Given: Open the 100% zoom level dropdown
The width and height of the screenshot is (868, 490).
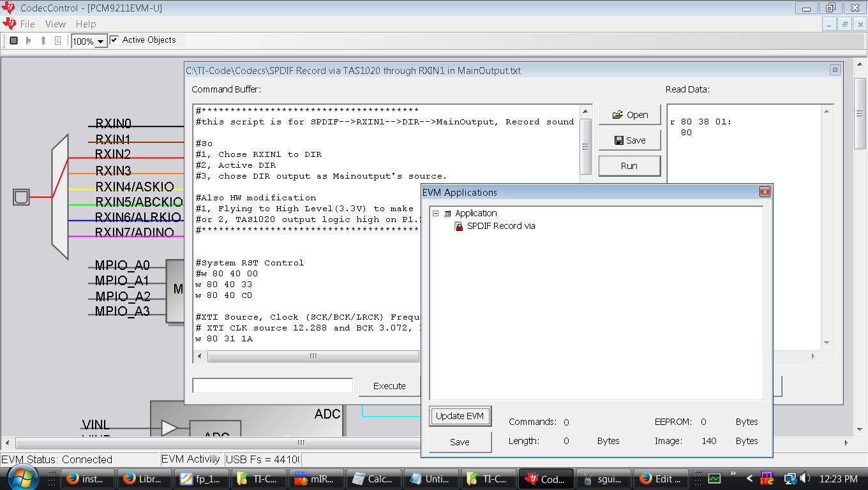Looking at the screenshot, I should (100, 40).
